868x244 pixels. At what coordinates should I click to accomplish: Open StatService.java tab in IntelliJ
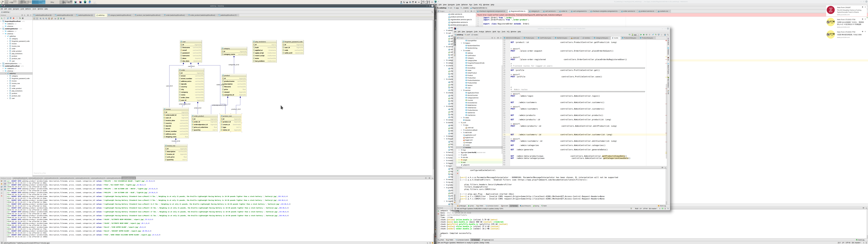[562, 38]
